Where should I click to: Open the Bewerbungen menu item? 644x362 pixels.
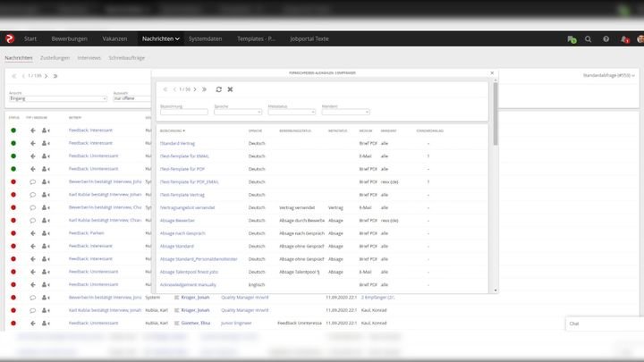[70, 38]
